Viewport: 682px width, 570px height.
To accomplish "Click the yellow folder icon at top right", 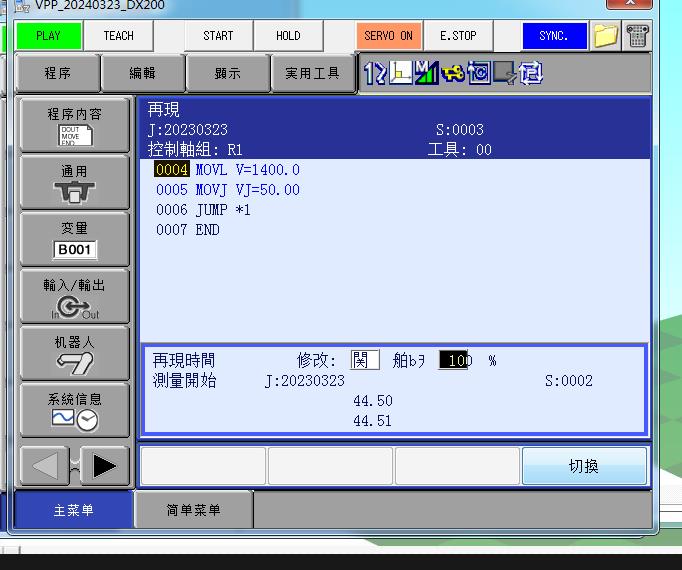I will click(x=605, y=36).
